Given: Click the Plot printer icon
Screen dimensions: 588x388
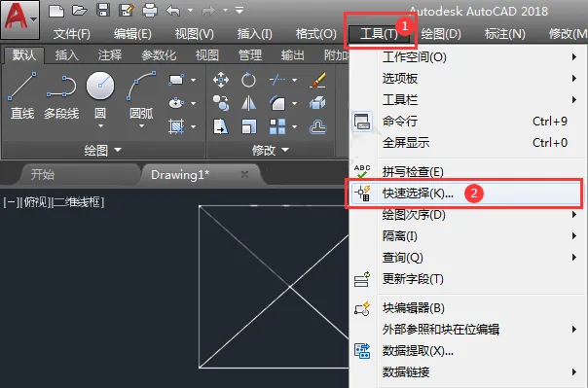Looking at the screenshot, I should coord(150,10).
